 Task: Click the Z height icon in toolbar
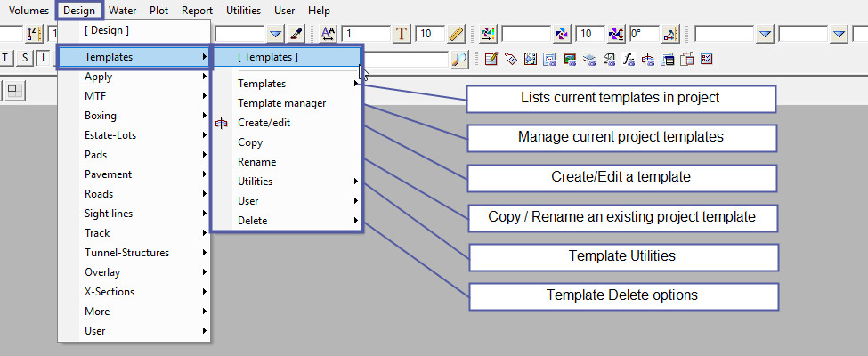tap(33, 34)
